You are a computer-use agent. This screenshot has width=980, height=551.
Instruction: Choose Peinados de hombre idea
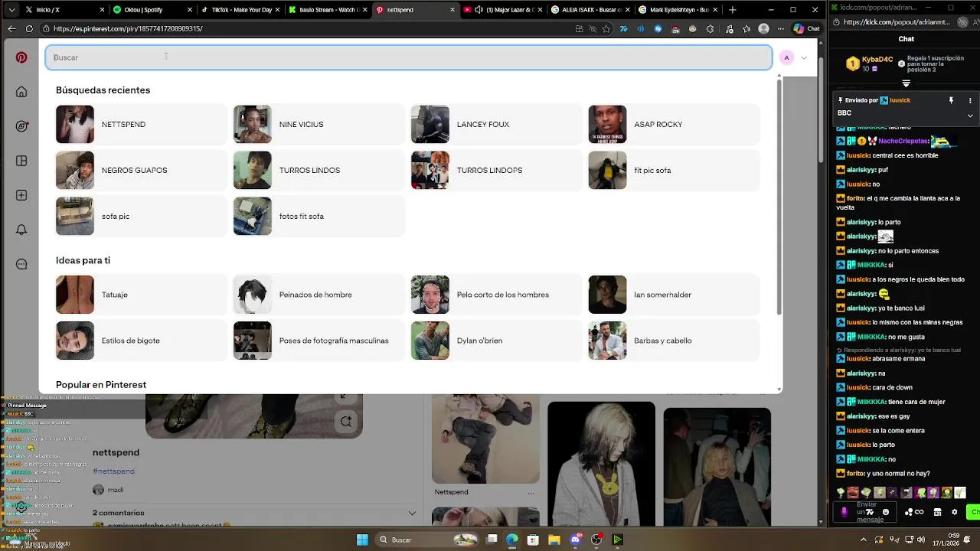pos(318,295)
